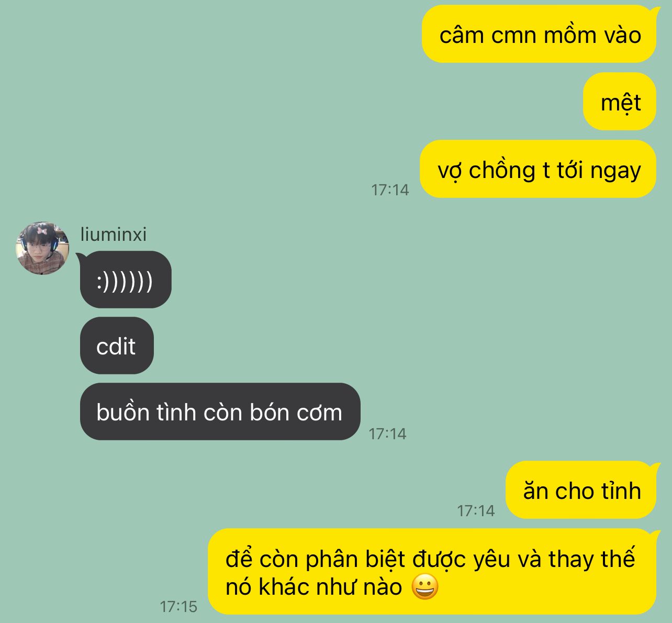Tap the words "nó khác như nào" in last bubble
This screenshot has height=623, width=672.
[313, 587]
